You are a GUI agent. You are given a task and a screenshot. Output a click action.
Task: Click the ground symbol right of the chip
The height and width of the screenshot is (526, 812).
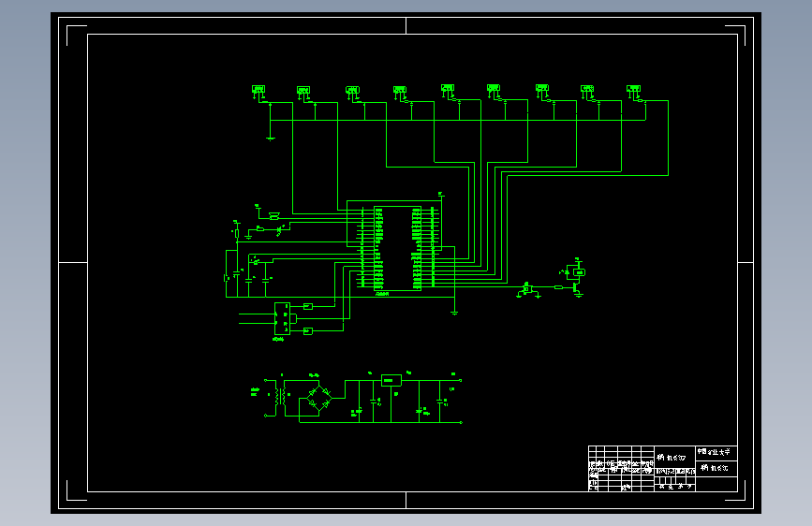pyautogui.click(x=454, y=314)
